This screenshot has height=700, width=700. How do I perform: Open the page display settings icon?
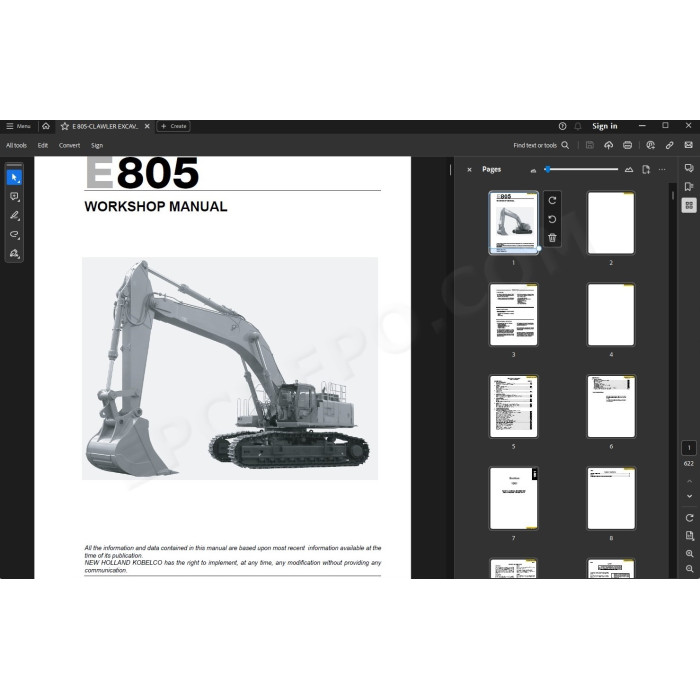[689, 536]
